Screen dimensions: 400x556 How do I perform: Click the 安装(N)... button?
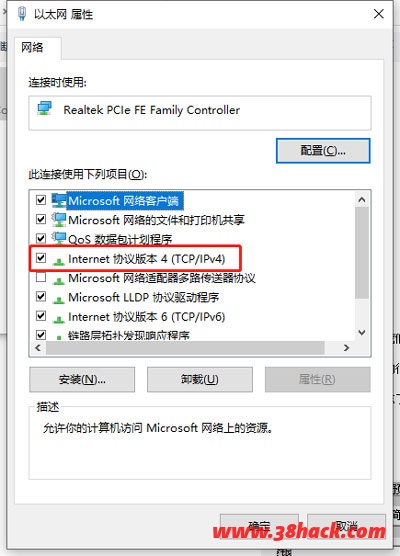tap(82, 379)
